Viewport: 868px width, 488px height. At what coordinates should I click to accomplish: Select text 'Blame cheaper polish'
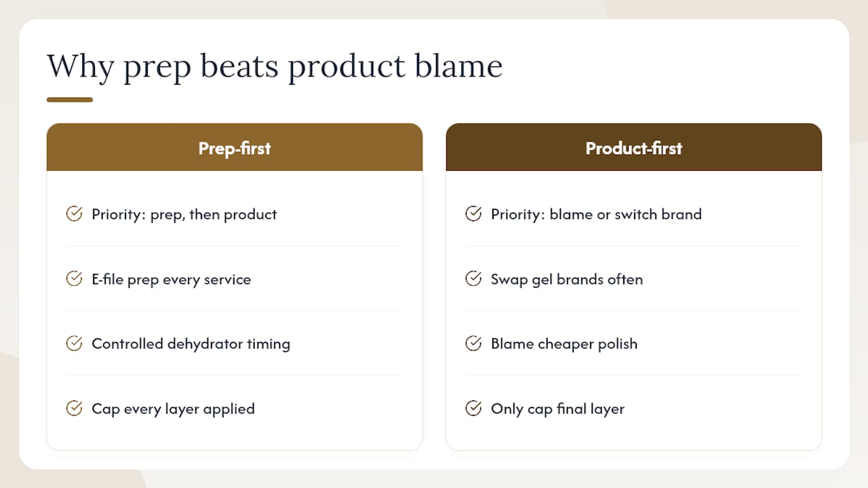pos(564,344)
